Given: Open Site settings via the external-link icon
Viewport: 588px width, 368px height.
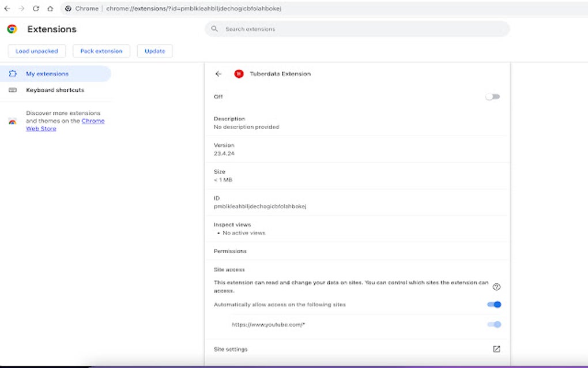Looking at the screenshot, I should tap(497, 349).
